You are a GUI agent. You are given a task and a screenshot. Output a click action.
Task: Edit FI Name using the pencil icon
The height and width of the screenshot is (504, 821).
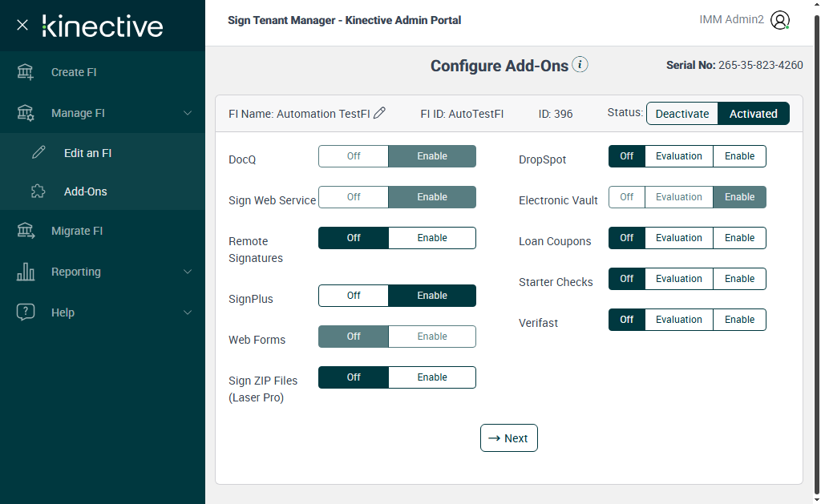click(x=379, y=112)
